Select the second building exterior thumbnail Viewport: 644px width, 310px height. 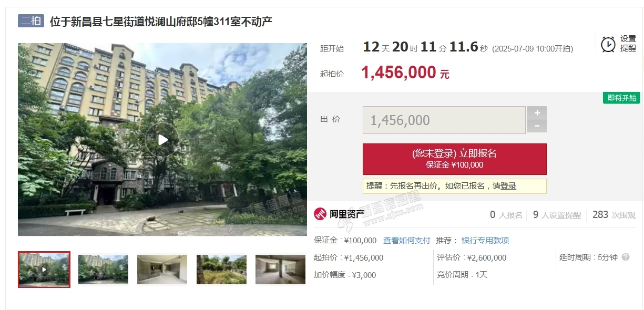point(103,270)
